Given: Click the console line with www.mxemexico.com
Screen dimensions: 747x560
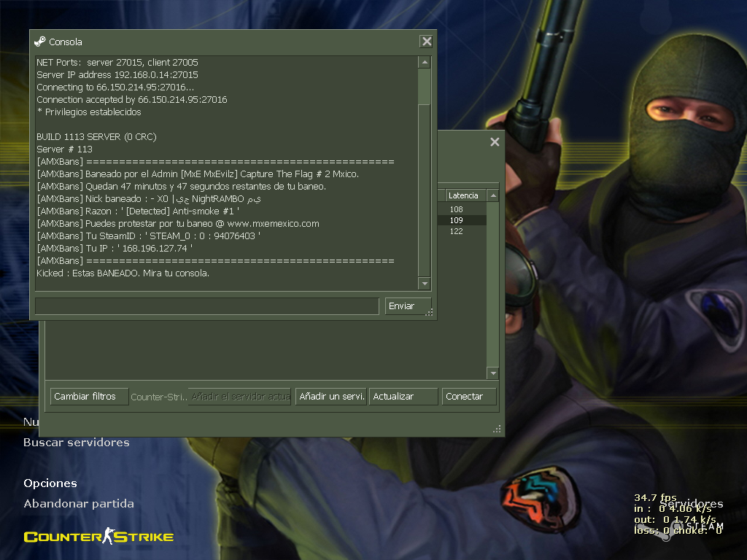Looking at the screenshot, I should [178, 224].
